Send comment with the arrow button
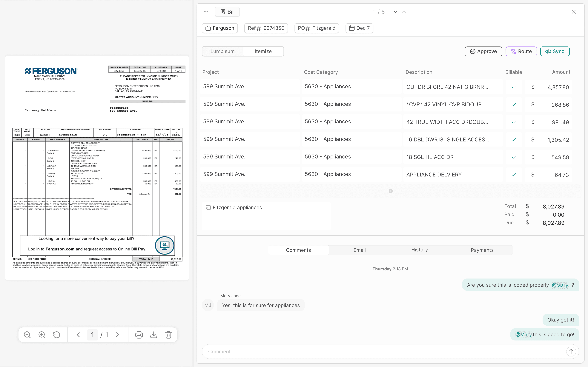 click(x=571, y=351)
